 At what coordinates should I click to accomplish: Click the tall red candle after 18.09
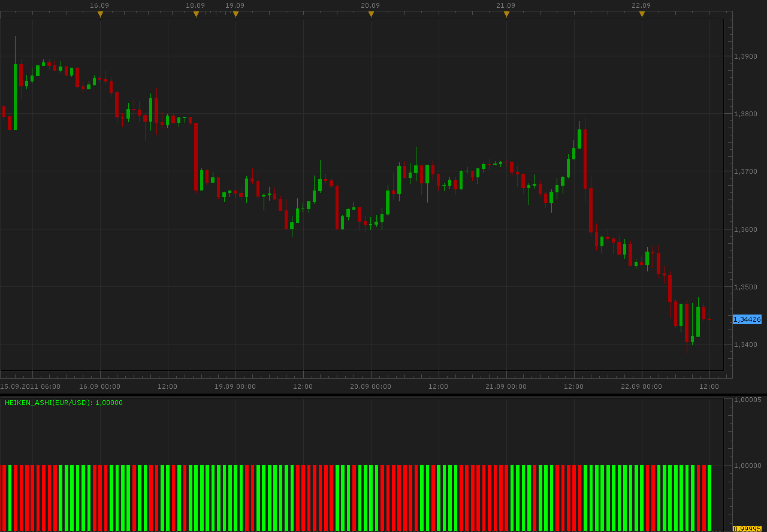[x=196, y=157]
